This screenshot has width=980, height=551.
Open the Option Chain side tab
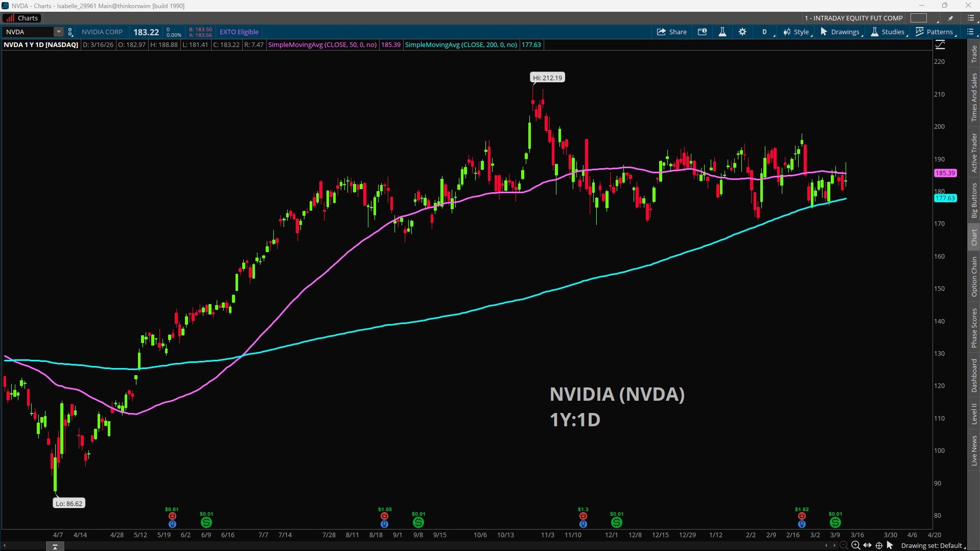tap(974, 277)
